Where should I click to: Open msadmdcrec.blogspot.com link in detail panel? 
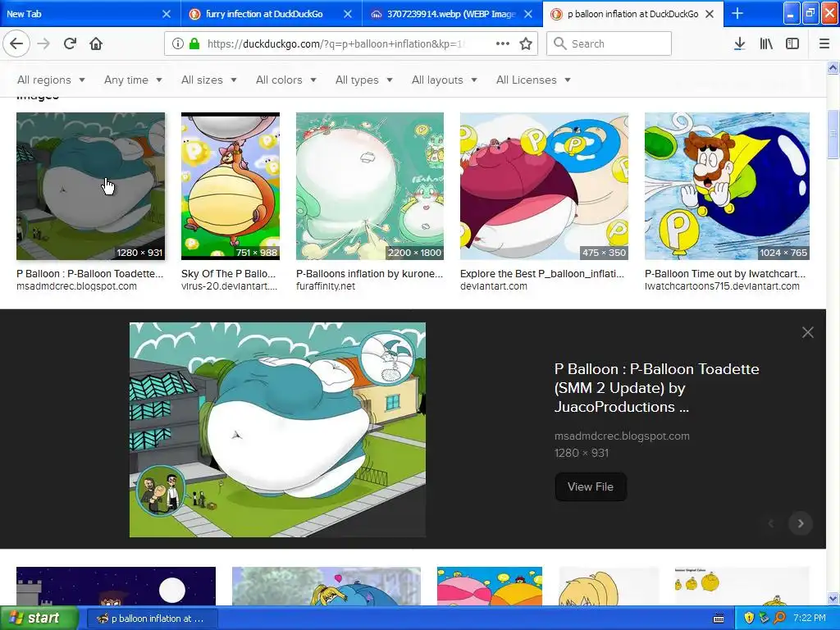[622, 436]
